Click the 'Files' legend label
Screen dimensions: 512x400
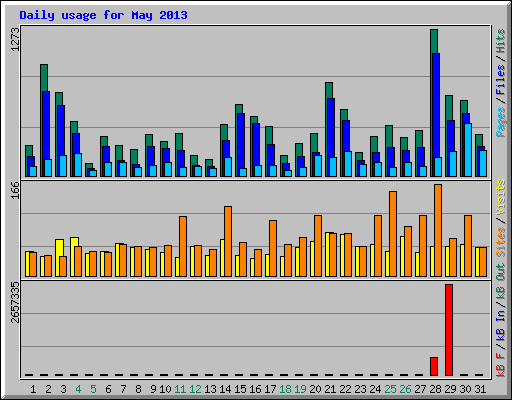coord(501,80)
